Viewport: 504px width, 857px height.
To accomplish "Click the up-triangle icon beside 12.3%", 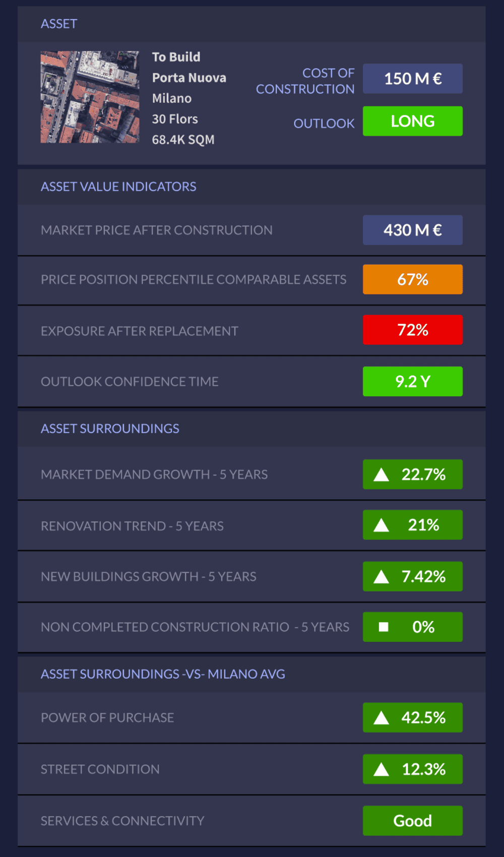I will 382,769.
